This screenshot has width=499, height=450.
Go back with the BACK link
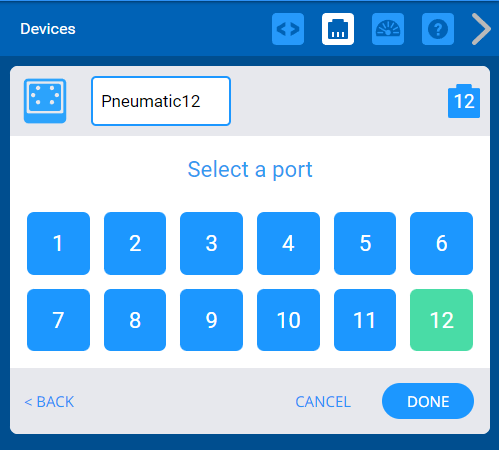click(49, 402)
